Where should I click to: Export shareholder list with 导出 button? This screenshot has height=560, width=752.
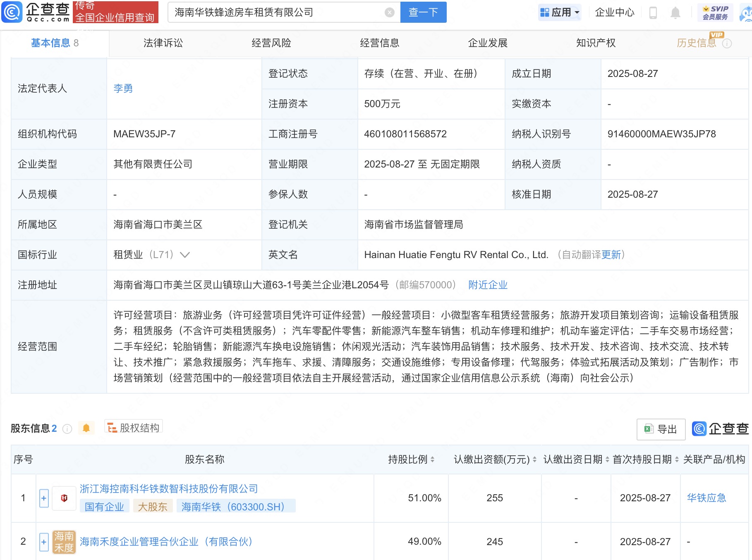661,429
